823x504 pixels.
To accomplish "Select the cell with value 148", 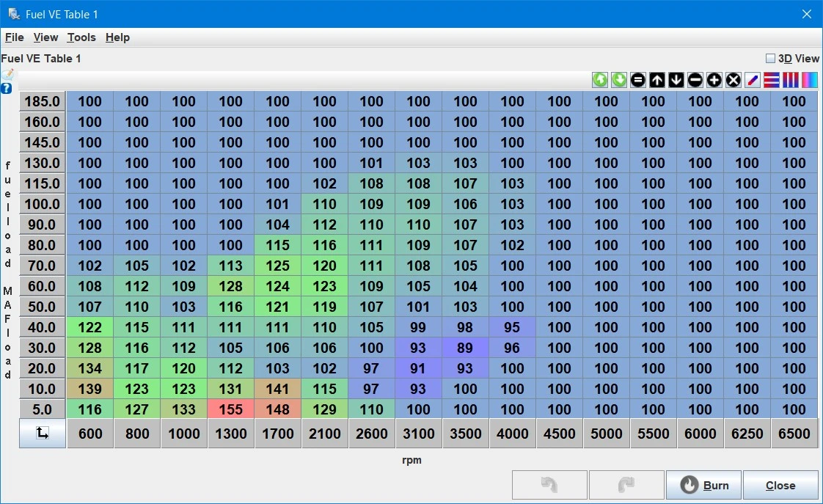I will click(x=278, y=409).
